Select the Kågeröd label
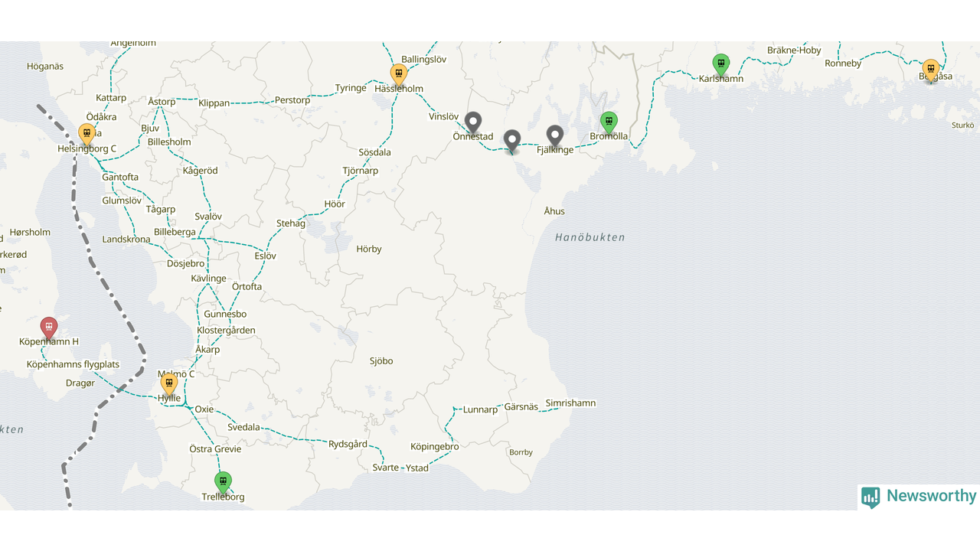980x551 pixels. [200, 171]
